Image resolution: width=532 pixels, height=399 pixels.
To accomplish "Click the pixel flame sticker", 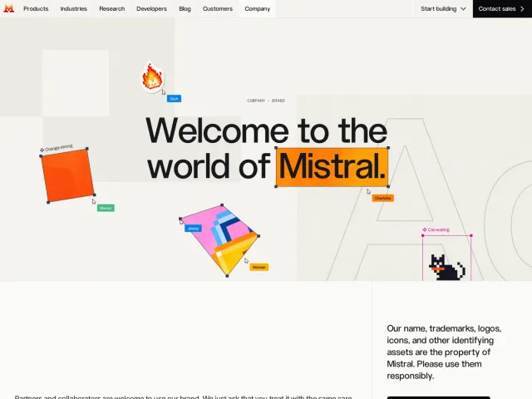I will tap(153, 77).
